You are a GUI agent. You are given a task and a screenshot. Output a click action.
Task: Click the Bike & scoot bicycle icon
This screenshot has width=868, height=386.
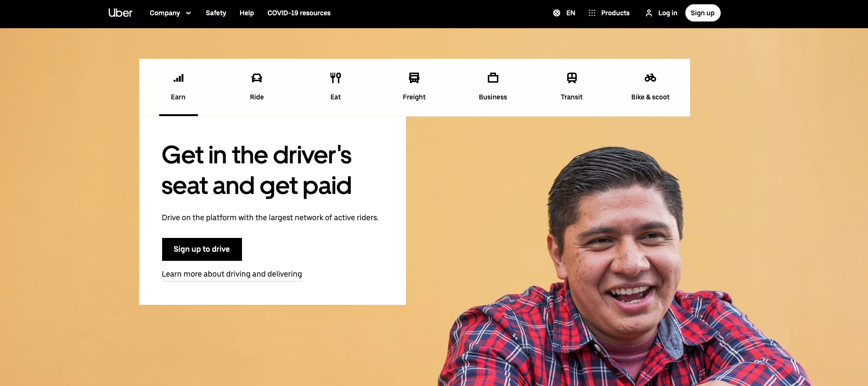650,78
